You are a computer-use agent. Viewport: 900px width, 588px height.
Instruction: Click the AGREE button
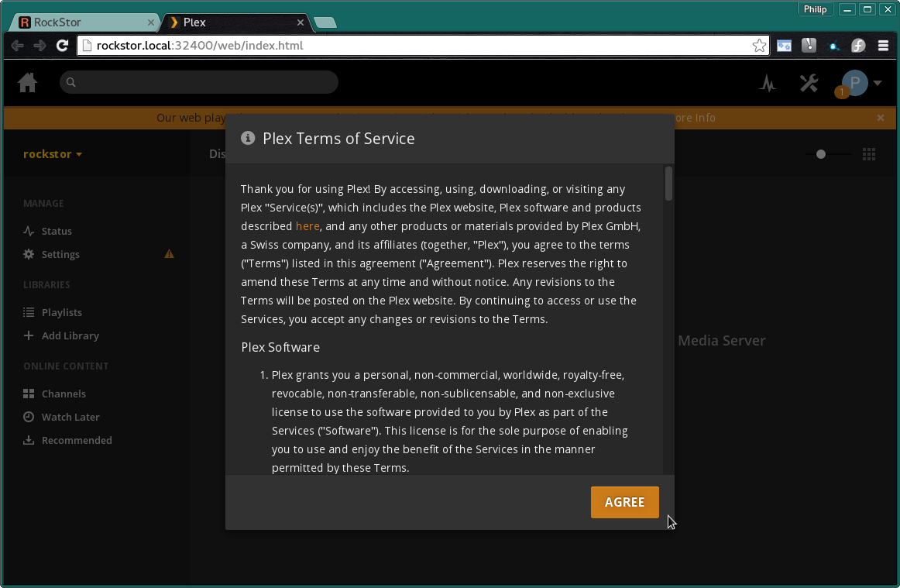click(x=624, y=502)
